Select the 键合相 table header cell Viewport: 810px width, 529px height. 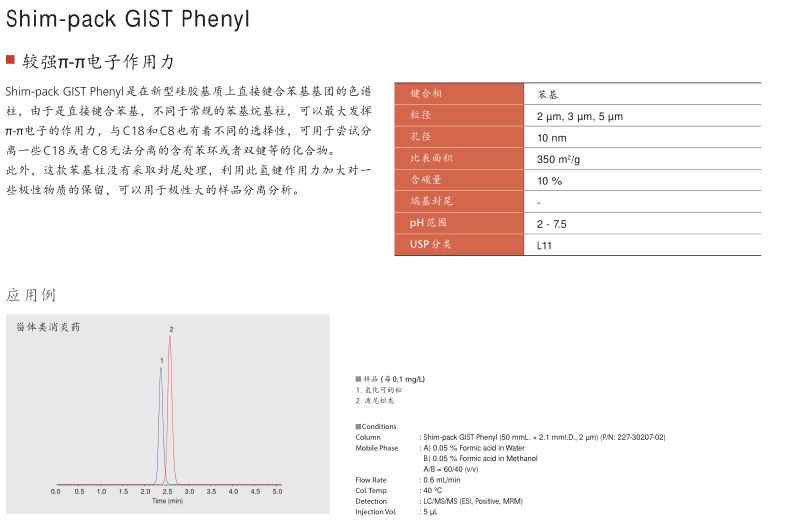pyautogui.click(x=426, y=93)
